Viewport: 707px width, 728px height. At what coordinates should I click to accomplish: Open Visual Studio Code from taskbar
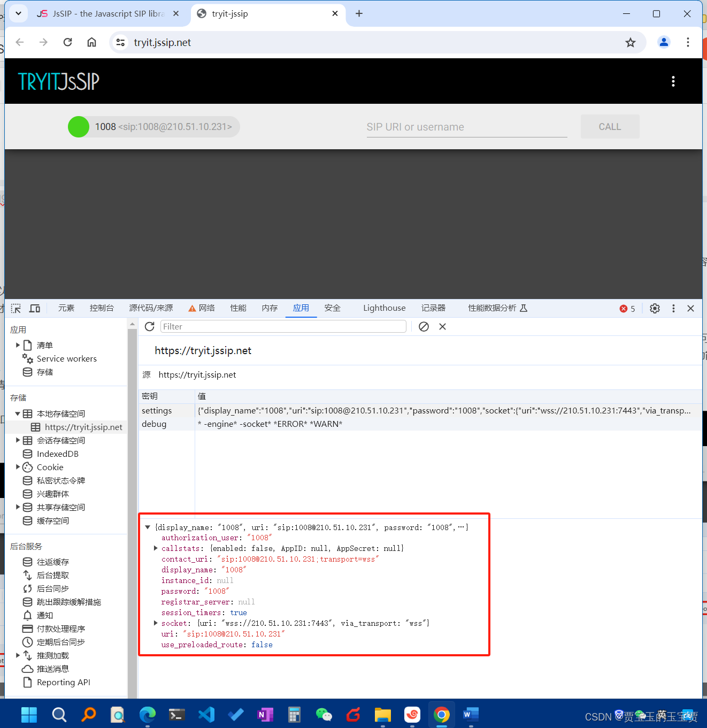pyautogui.click(x=206, y=715)
